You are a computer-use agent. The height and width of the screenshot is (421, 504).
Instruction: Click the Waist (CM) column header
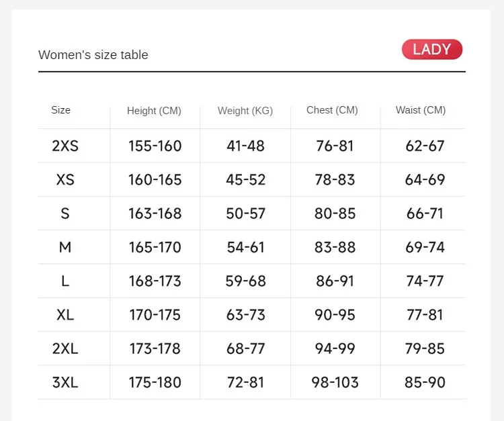tap(421, 110)
